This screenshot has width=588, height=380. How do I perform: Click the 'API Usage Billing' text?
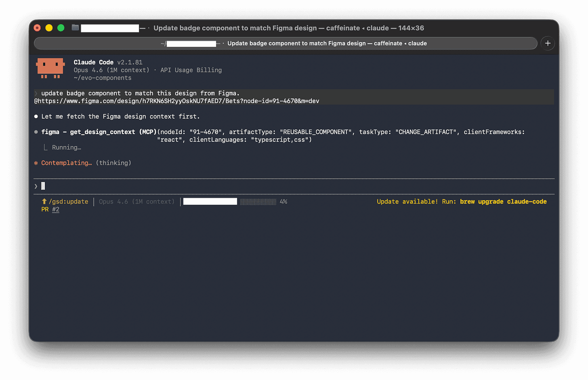[191, 70]
